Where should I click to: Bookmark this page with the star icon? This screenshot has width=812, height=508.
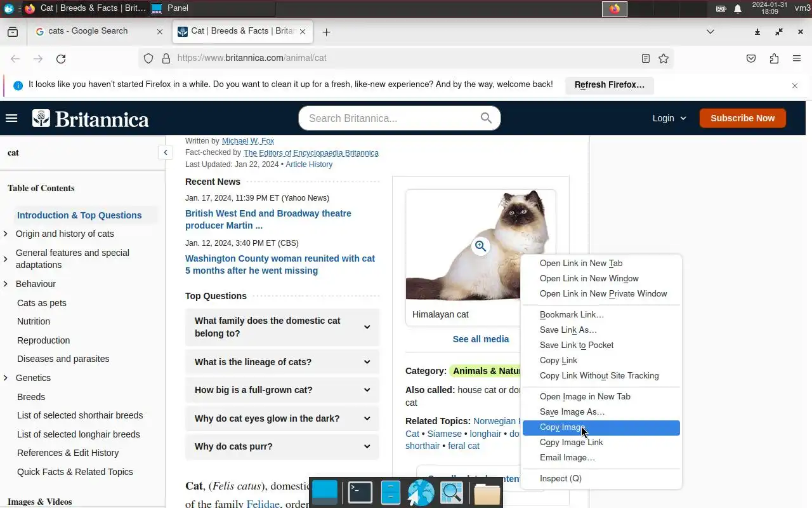click(x=664, y=58)
